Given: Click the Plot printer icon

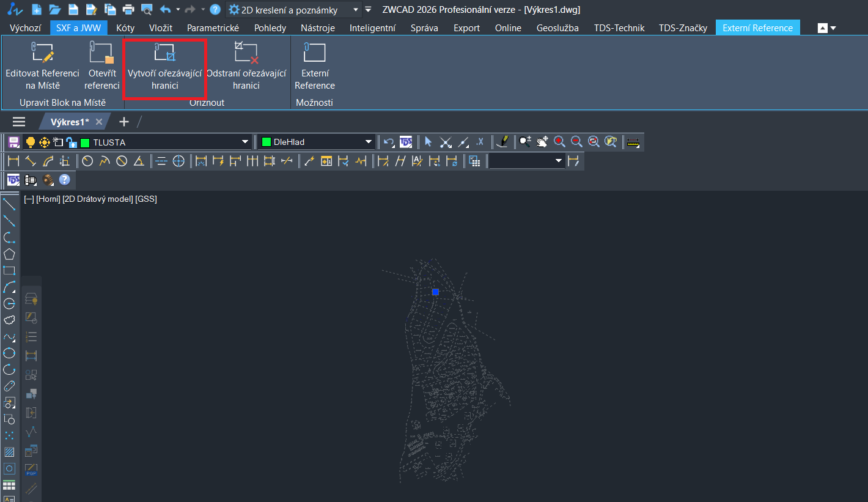Looking at the screenshot, I should tap(128, 10).
